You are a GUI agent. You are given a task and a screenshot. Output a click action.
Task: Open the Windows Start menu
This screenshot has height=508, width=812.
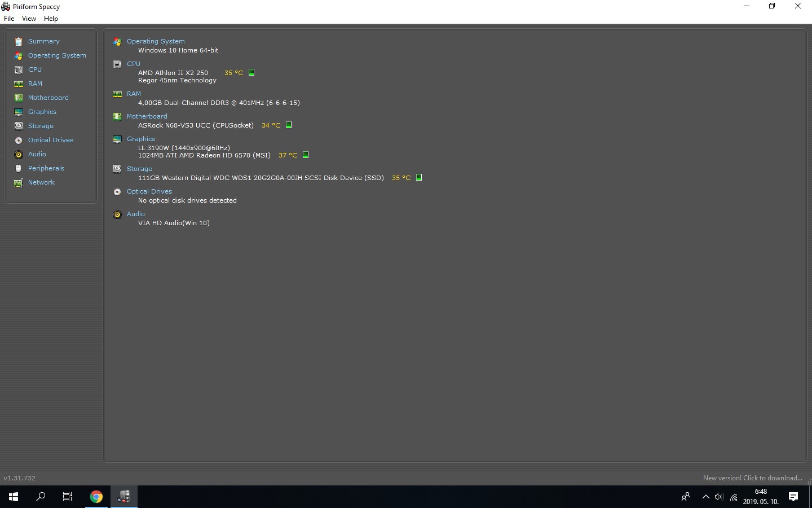[x=14, y=497]
